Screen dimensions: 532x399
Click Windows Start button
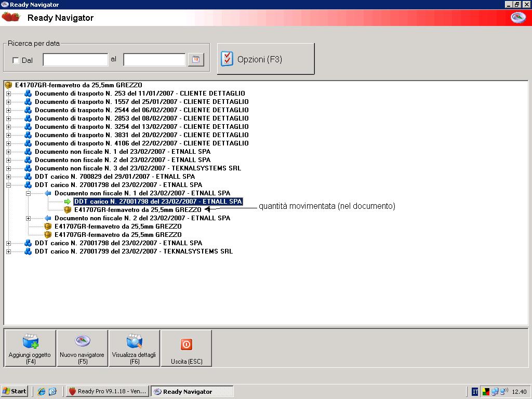pyautogui.click(x=14, y=391)
